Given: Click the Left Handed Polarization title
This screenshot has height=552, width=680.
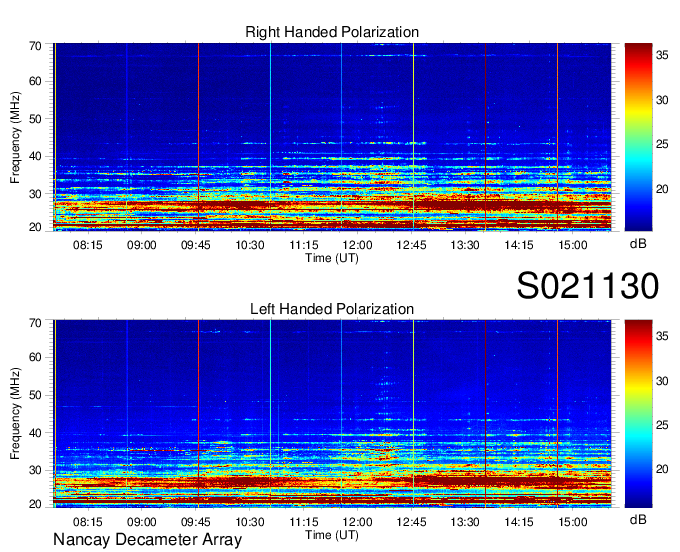Looking at the screenshot, I should pyautogui.click(x=332, y=309).
